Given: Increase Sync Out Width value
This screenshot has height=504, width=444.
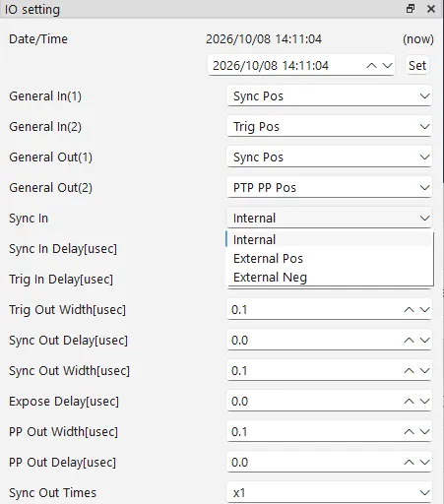Looking at the screenshot, I should pyautogui.click(x=409, y=371).
